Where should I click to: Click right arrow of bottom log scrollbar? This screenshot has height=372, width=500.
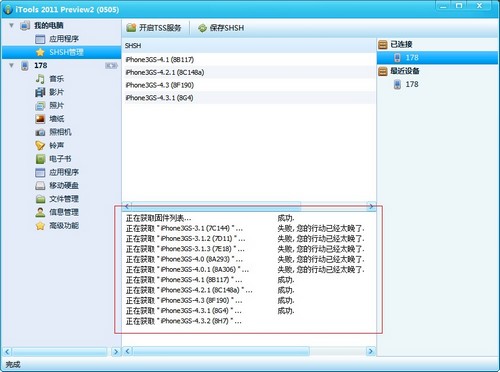pos(371,351)
